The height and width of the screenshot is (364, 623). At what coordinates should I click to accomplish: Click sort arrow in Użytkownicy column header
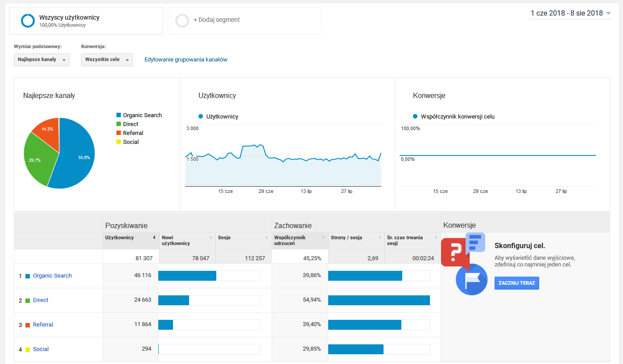[x=154, y=237]
